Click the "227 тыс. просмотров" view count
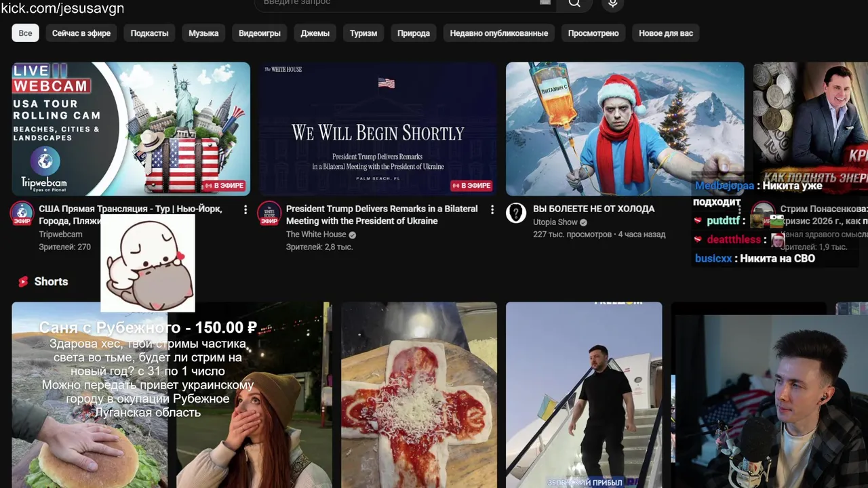The height and width of the screenshot is (488, 868). tap(572, 235)
